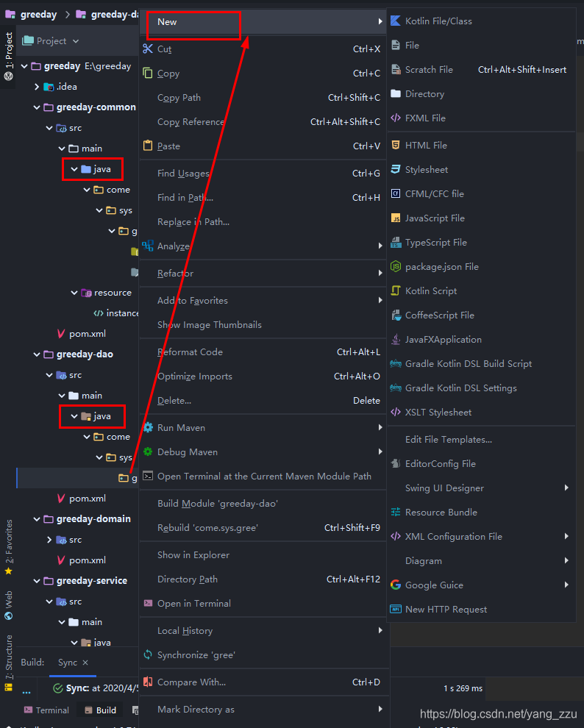Click the Kotlin File/Class icon

tap(396, 21)
